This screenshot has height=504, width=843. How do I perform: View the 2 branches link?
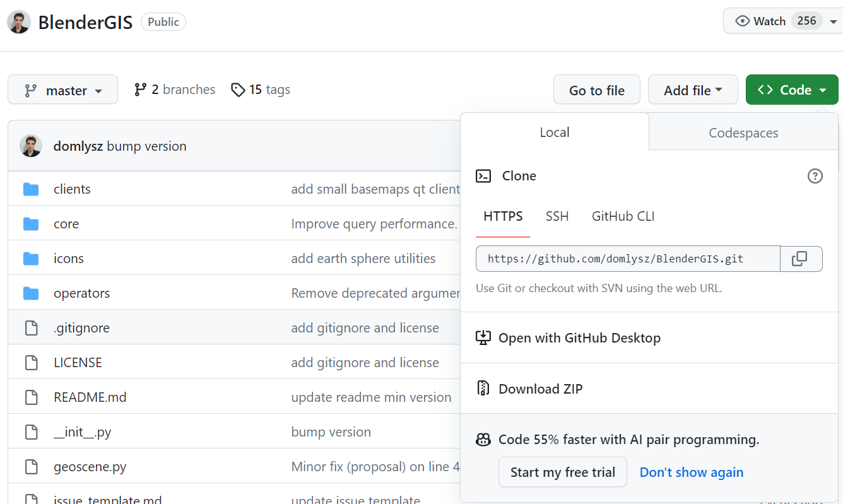pos(175,90)
